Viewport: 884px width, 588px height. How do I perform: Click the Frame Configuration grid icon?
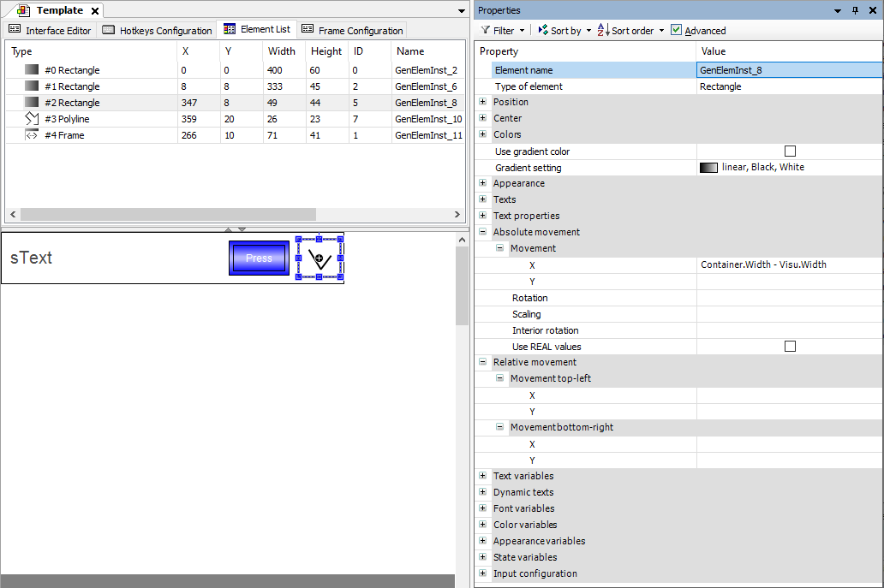[308, 30]
